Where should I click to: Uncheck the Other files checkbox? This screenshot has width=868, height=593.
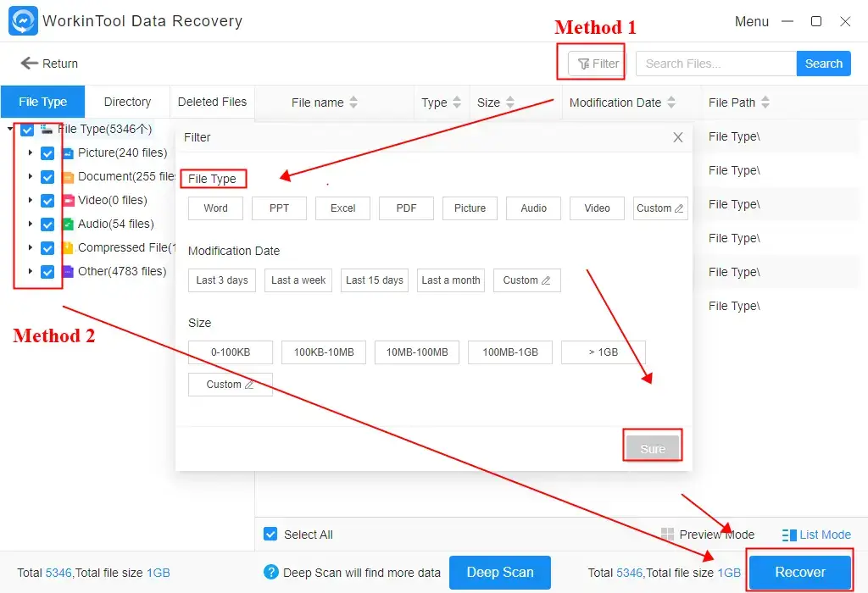point(47,272)
